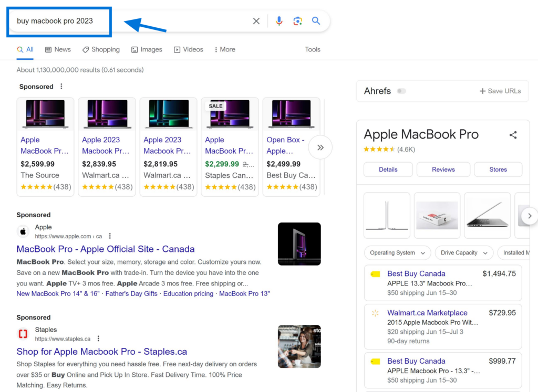Click the Reviews button in the product panel

click(443, 169)
